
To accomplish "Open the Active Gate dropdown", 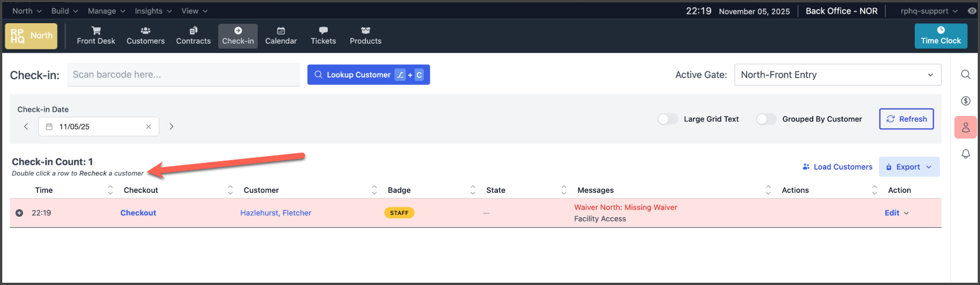I will pos(837,75).
